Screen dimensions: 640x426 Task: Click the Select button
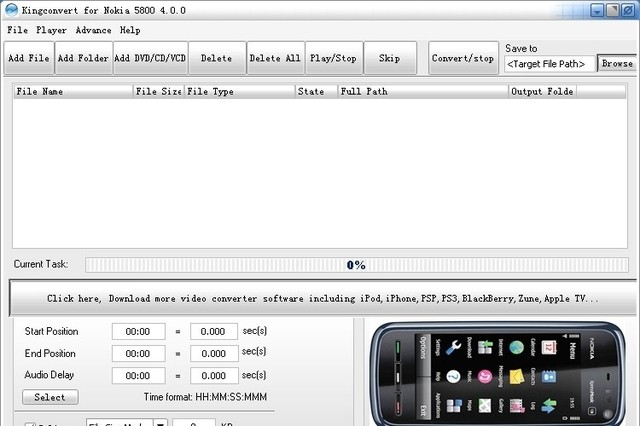click(50, 397)
